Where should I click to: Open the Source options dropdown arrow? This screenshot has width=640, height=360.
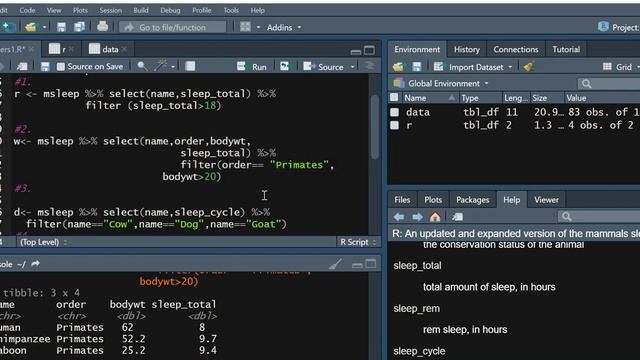click(x=352, y=67)
